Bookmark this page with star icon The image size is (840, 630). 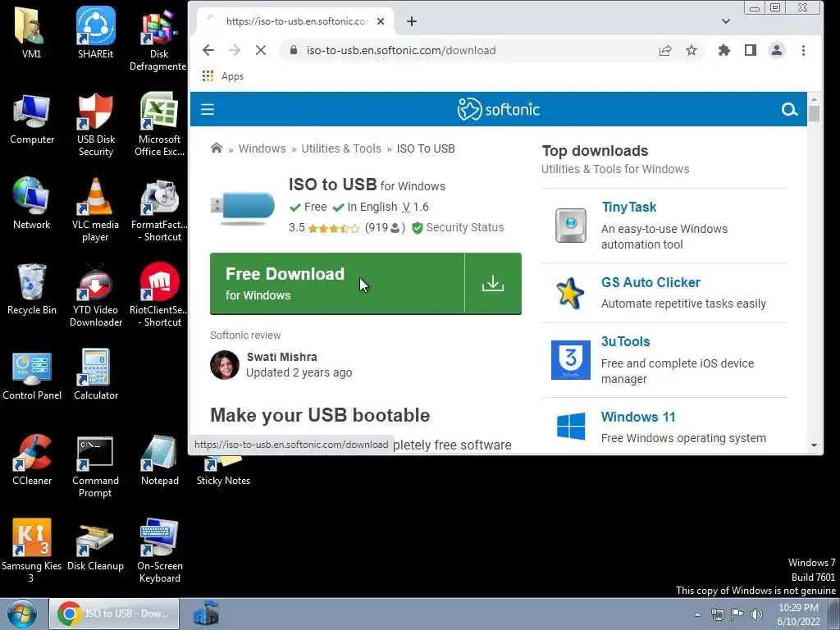coord(692,50)
